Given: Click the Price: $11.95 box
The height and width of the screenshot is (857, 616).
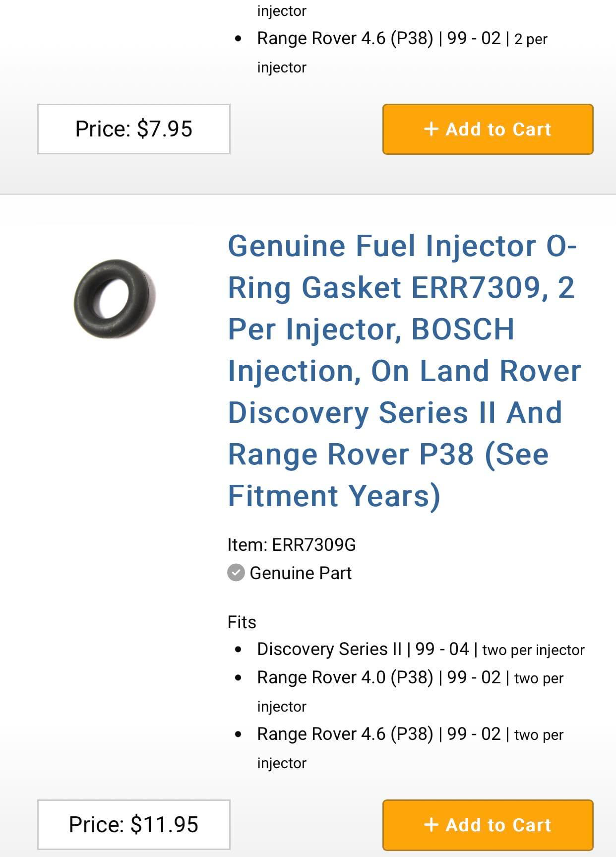Looking at the screenshot, I should [x=133, y=824].
